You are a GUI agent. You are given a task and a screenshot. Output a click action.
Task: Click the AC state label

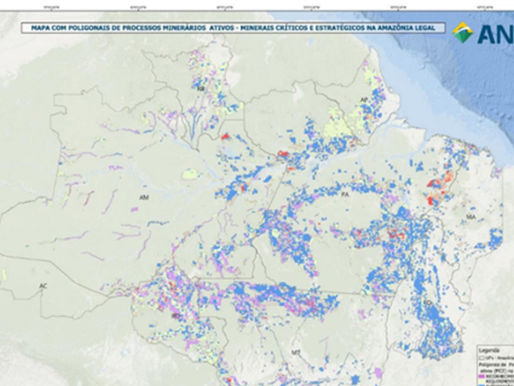coord(43,286)
